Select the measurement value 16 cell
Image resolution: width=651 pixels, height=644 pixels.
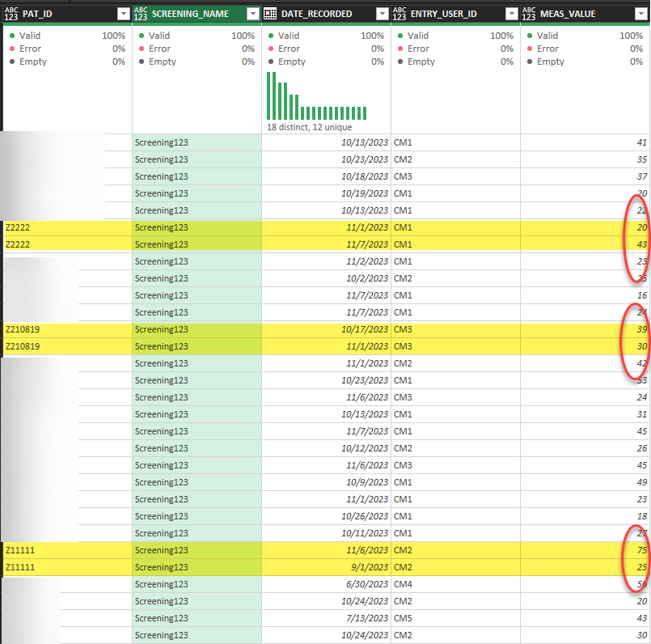coord(585,295)
